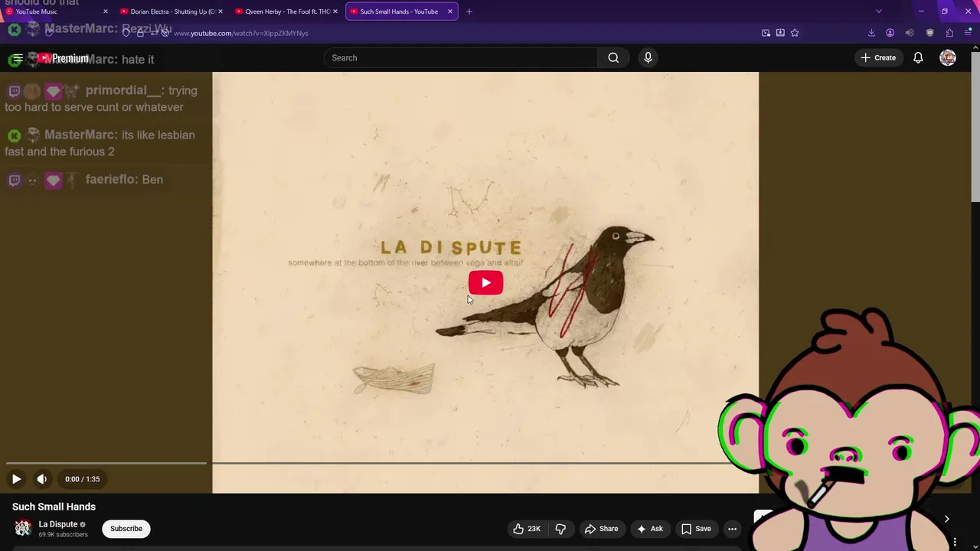The width and height of the screenshot is (980, 551).
Task: Go to the YouTube Premium home logo
Action: point(63,58)
